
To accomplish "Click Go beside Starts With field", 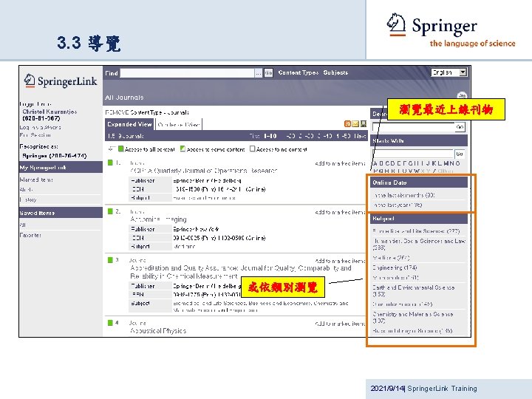I will click(460, 154).
